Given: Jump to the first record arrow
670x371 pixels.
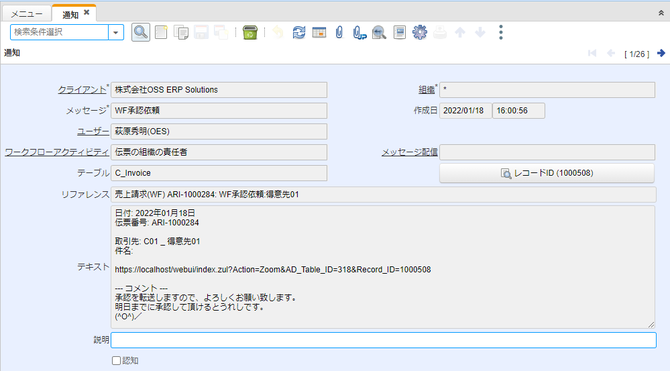Looking at the screenshot, I should click(x=592, y=53).
